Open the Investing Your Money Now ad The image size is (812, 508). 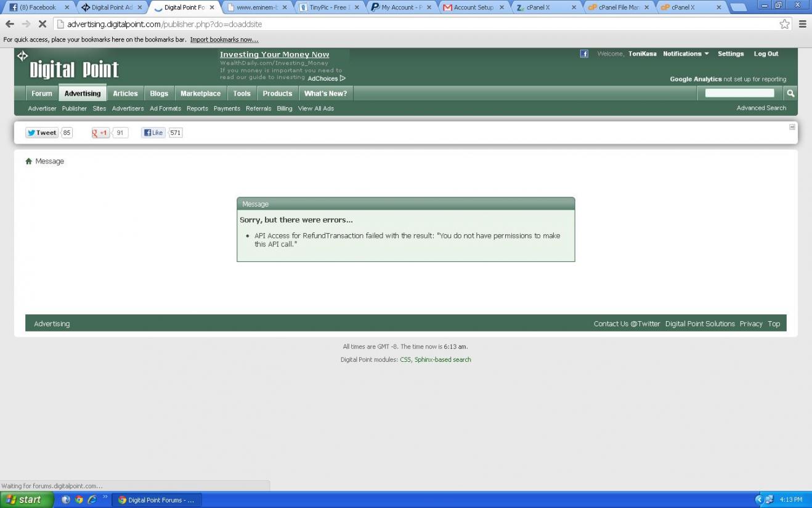coord(275,55)
